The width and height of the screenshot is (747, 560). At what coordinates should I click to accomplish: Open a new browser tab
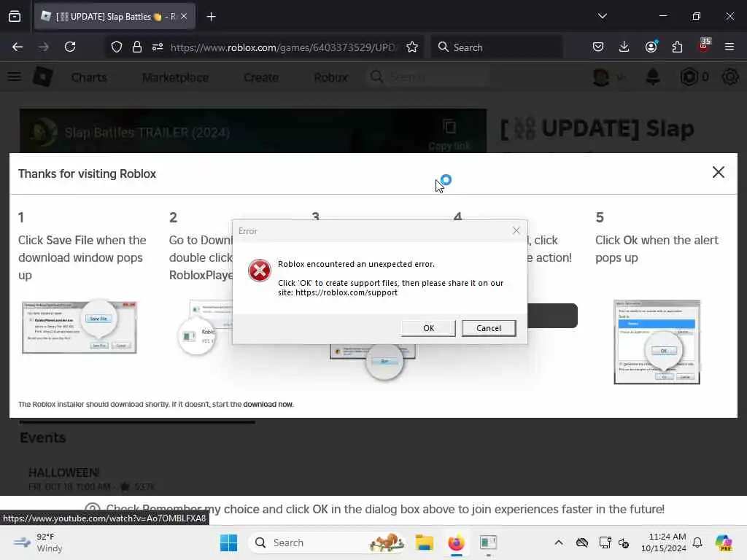211,17
